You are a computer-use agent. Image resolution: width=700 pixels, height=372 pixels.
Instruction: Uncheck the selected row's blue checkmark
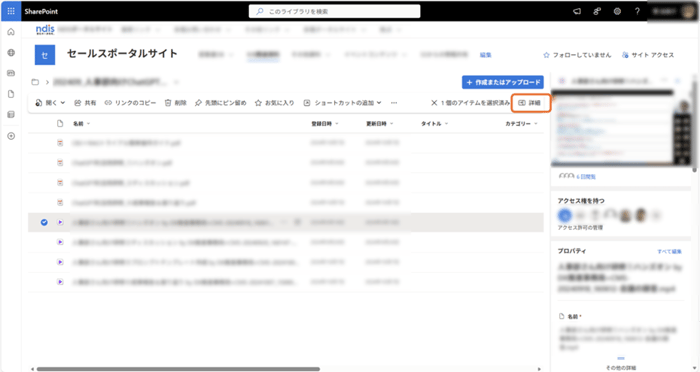click(x=44, y=222)
